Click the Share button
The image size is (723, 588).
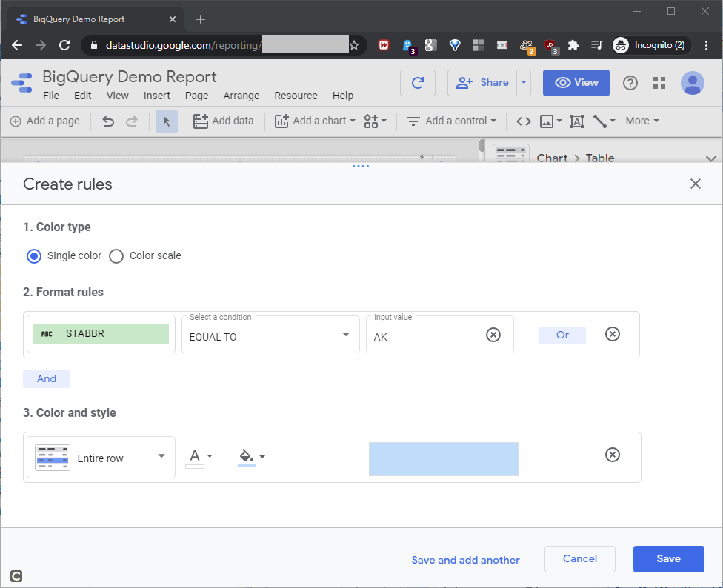point(482,83)
